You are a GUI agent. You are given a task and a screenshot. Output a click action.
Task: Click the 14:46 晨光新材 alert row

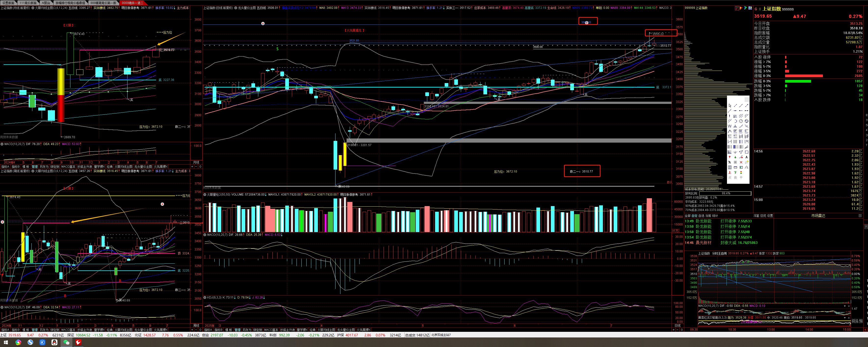[x=729, y=243]
